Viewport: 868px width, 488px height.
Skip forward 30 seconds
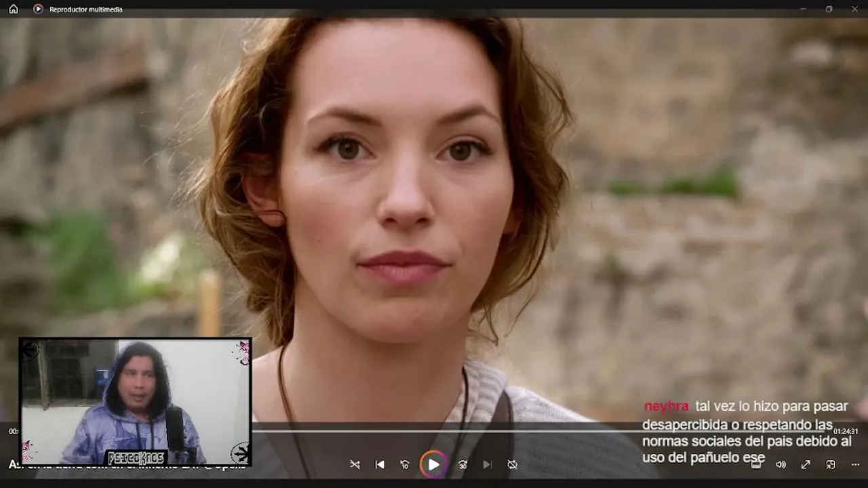pos(462,464)
